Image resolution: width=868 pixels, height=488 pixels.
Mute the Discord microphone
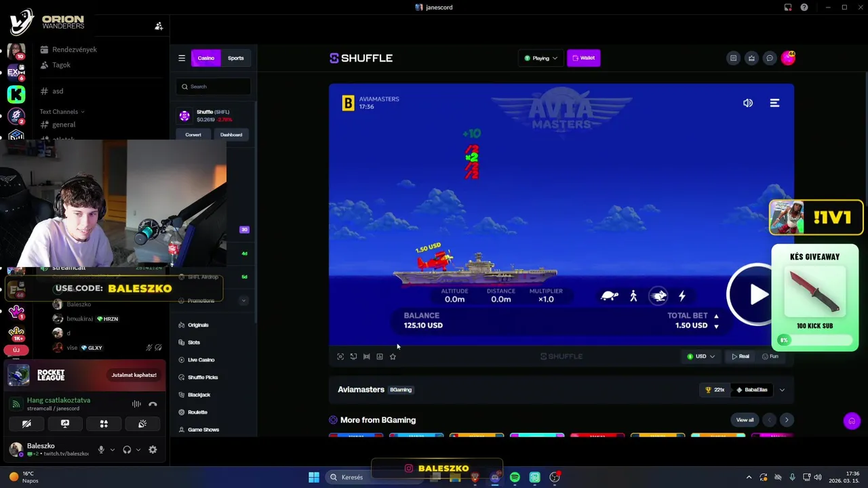tap(101, 449)
